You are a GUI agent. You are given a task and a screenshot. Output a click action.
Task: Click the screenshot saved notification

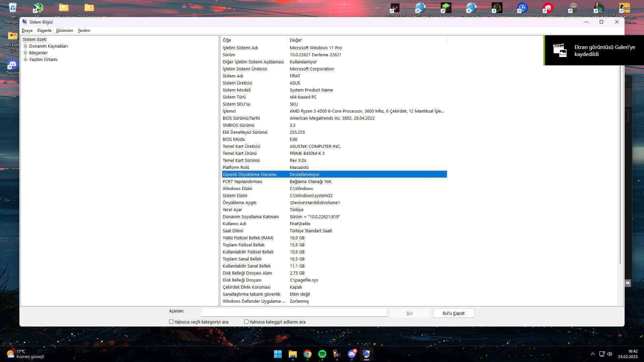click(594, 50)
